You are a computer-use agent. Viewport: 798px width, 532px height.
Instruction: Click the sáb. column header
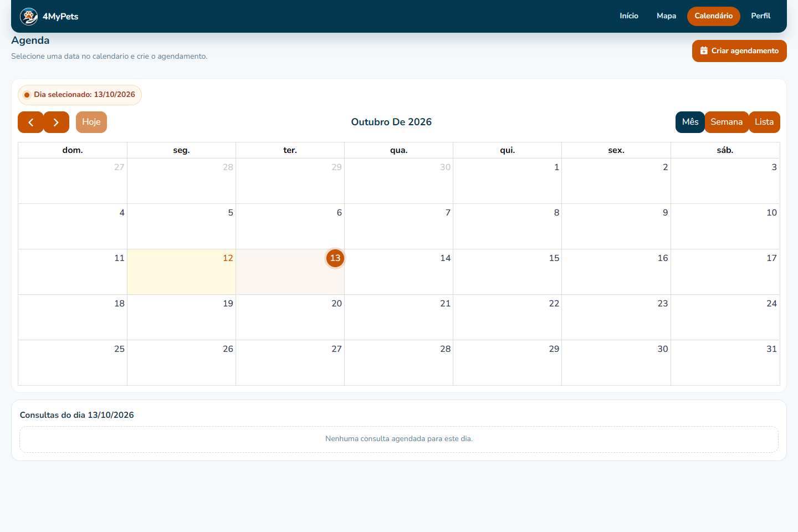pos(725,150)
